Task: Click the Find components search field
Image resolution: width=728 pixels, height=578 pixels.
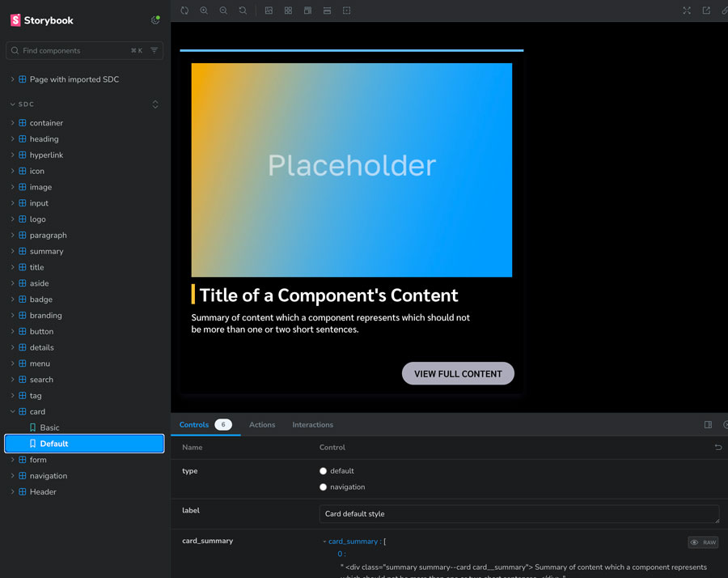Action: (x=73, y=51)
